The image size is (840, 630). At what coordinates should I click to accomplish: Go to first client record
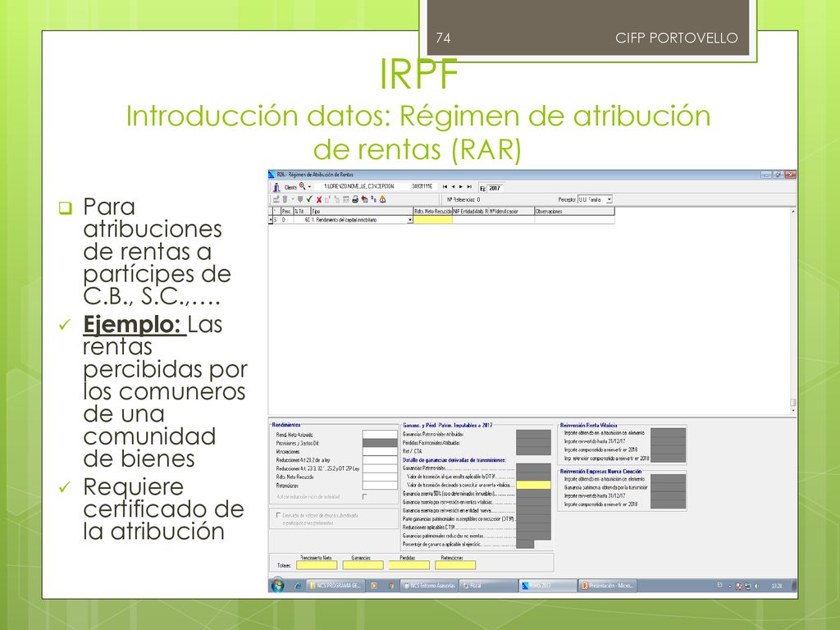pyautogui.click(x=445, y=187)
